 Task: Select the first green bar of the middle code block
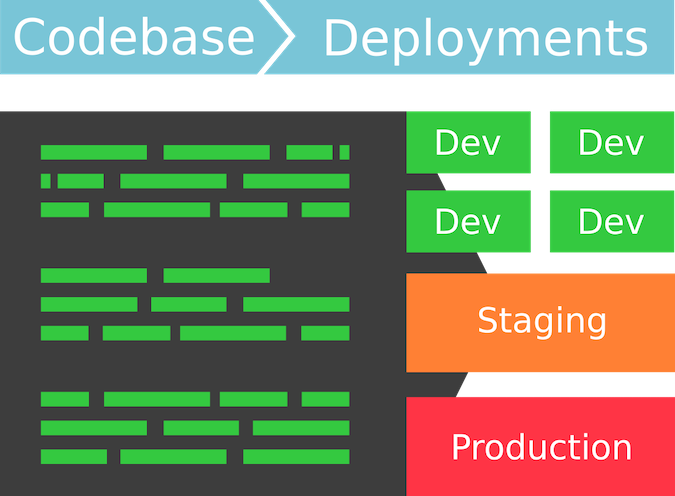tap(93, 275)
